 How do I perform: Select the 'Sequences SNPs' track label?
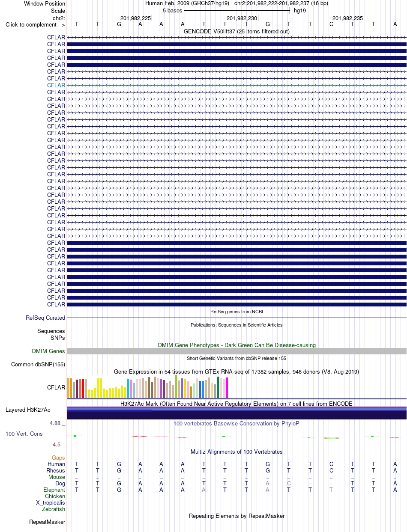point(51,334)
